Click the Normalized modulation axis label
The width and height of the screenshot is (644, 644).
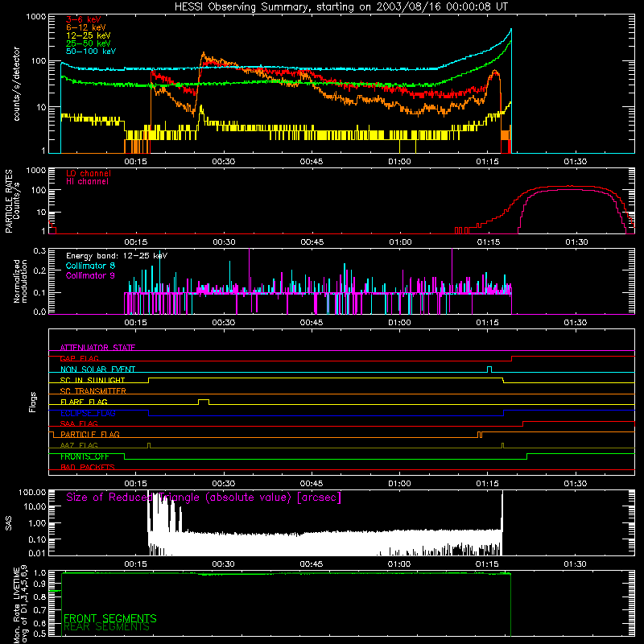tap(20, 281)
